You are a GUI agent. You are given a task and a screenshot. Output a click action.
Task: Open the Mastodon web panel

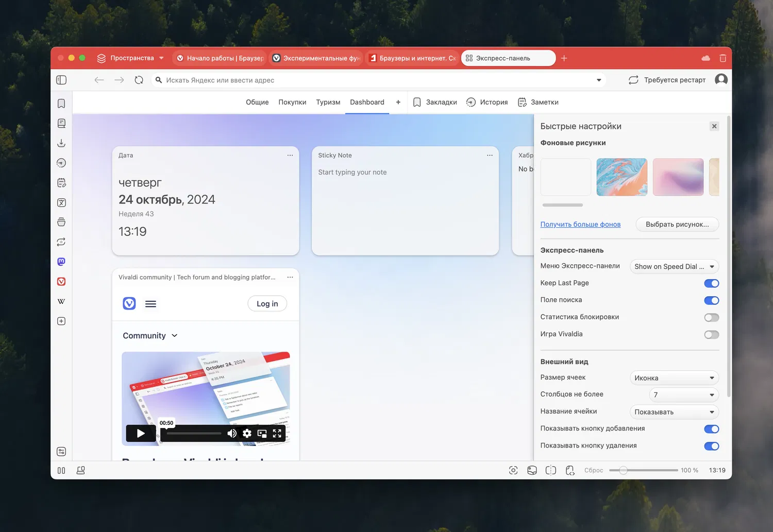pos(61,262)
